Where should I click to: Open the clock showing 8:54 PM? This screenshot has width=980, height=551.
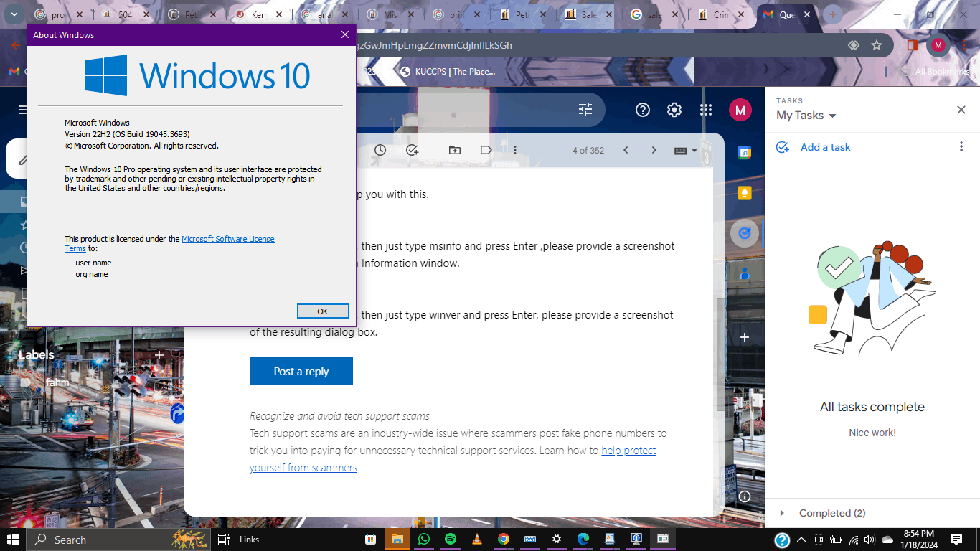[918, 539]
